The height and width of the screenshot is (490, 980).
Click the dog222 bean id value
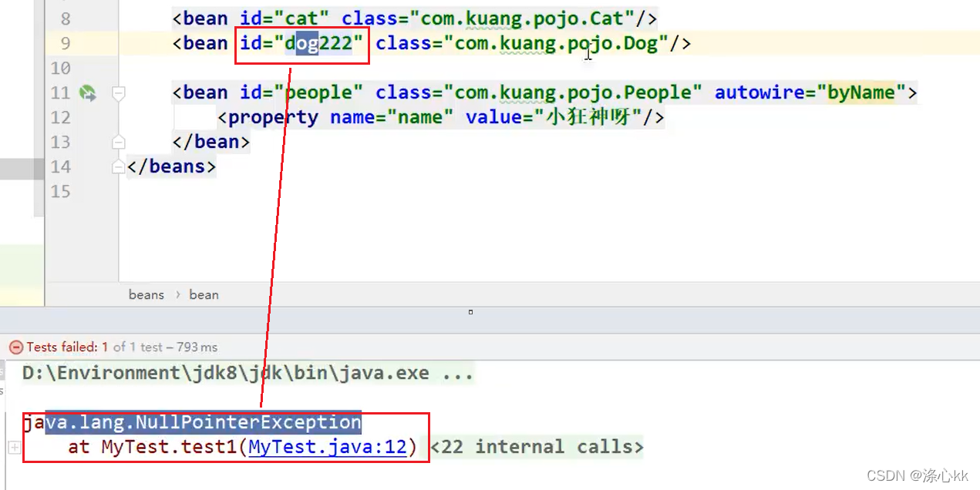[318, 44]
